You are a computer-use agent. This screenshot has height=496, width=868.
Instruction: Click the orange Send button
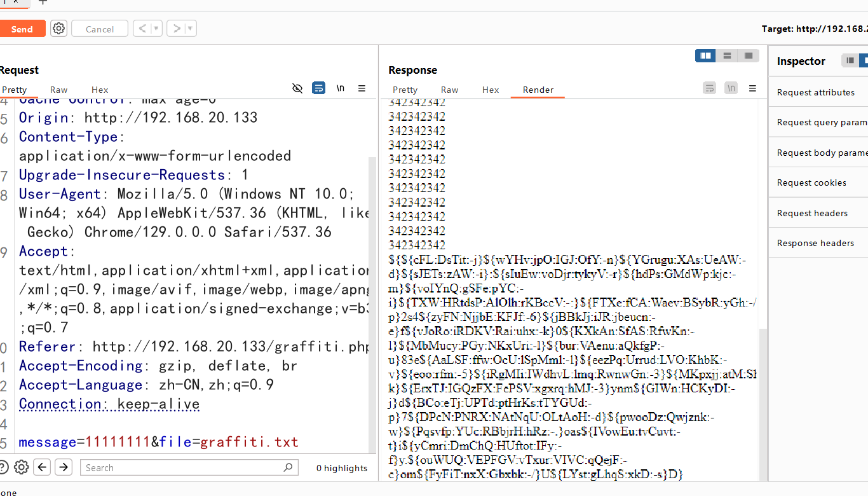pos(22,29)
